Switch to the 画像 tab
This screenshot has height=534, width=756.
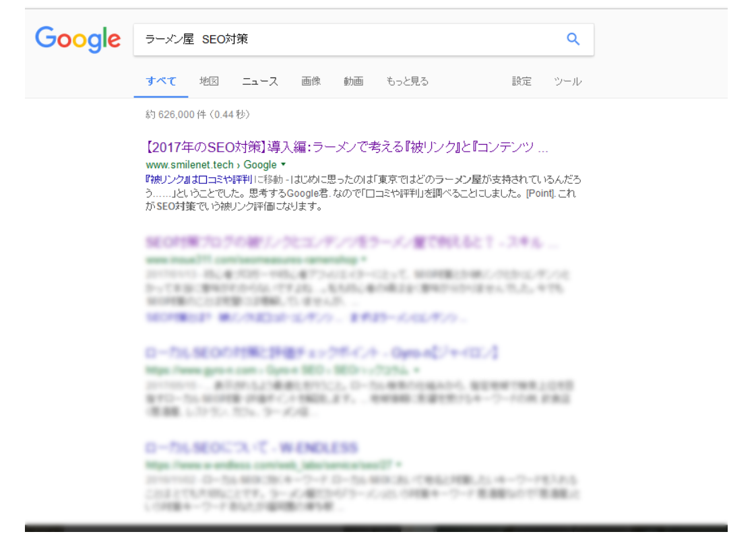(311, 81)
